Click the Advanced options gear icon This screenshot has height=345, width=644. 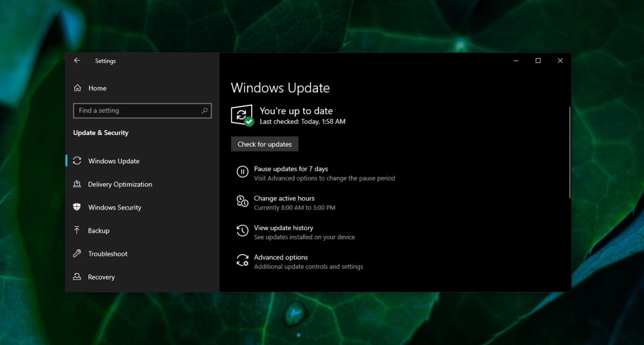pyautogui.click(x=242, y=261)
